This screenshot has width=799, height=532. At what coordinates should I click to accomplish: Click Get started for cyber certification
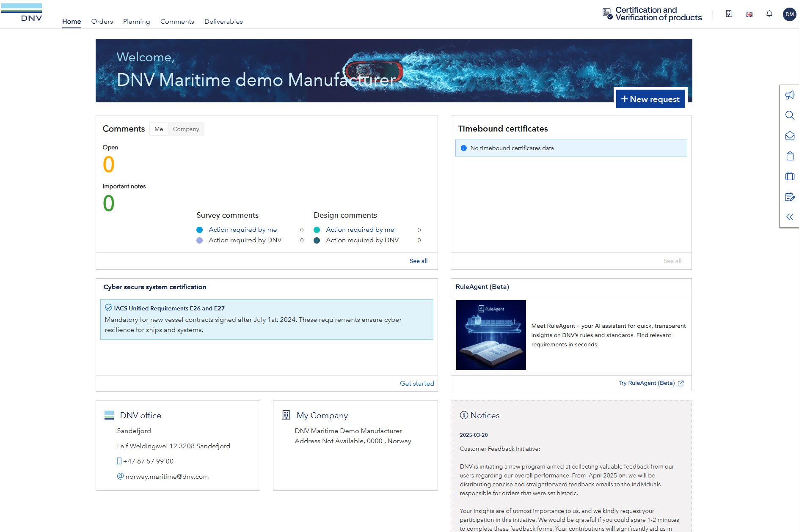[417, 384]
